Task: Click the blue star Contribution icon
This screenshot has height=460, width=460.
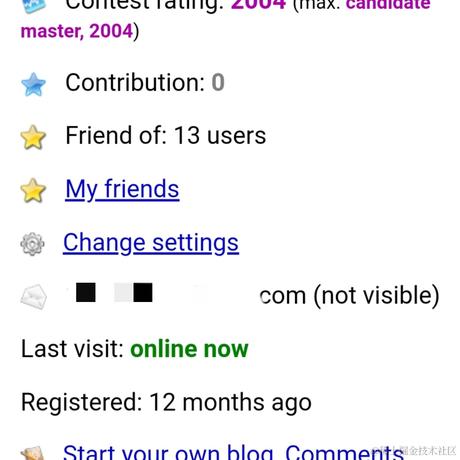Action: [33, 84]
